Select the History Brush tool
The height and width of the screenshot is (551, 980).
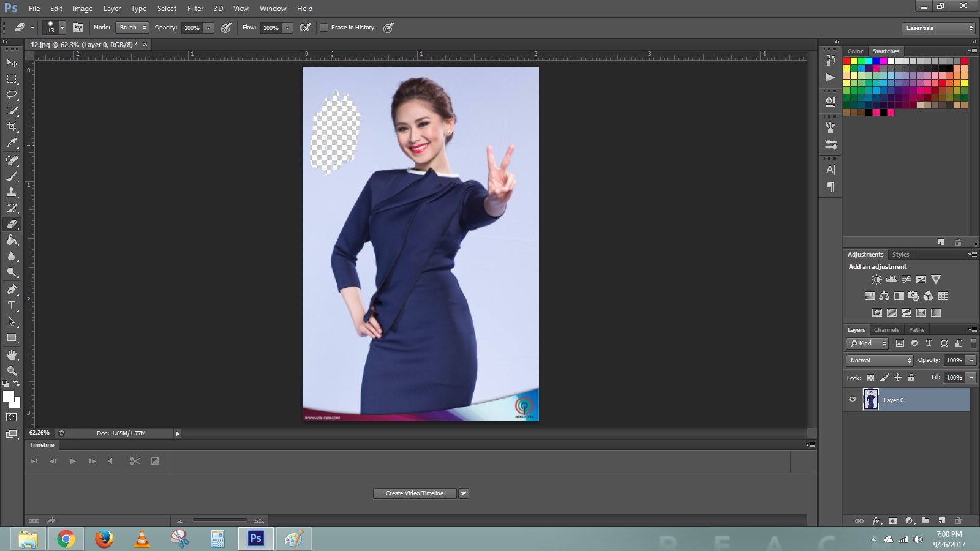(12, 208)
